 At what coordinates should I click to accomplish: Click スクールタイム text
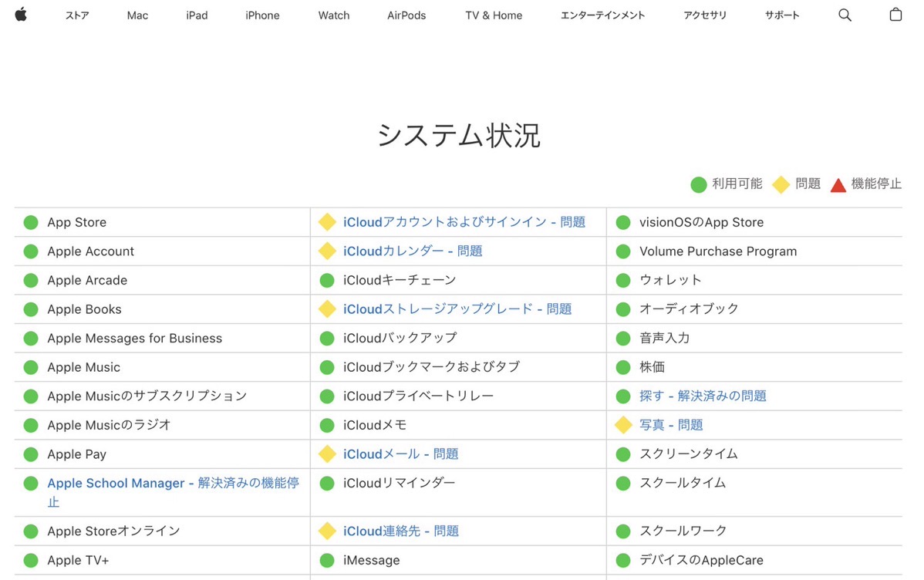pos(683,483)
